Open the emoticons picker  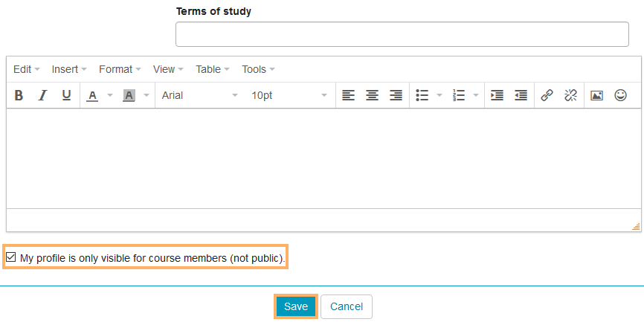(x=620, y=95)
